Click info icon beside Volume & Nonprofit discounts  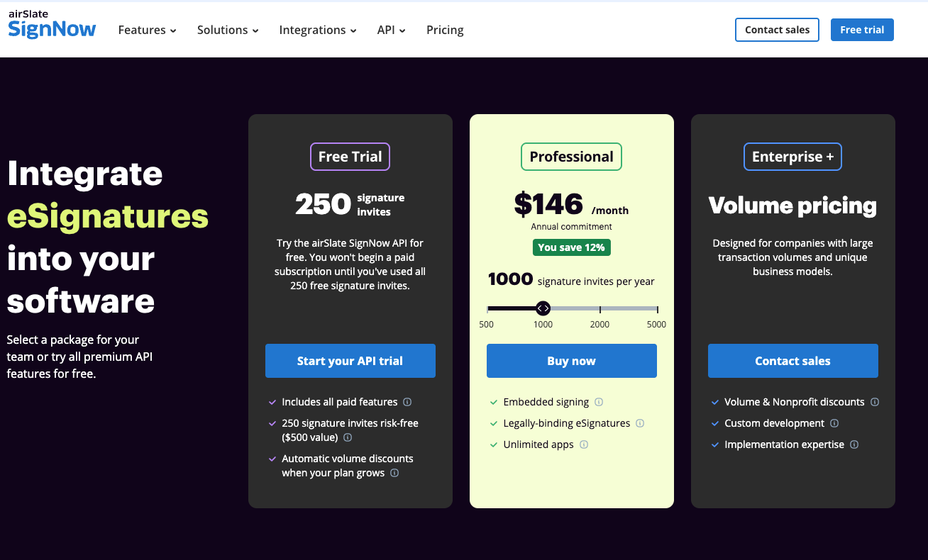(875, 402)
